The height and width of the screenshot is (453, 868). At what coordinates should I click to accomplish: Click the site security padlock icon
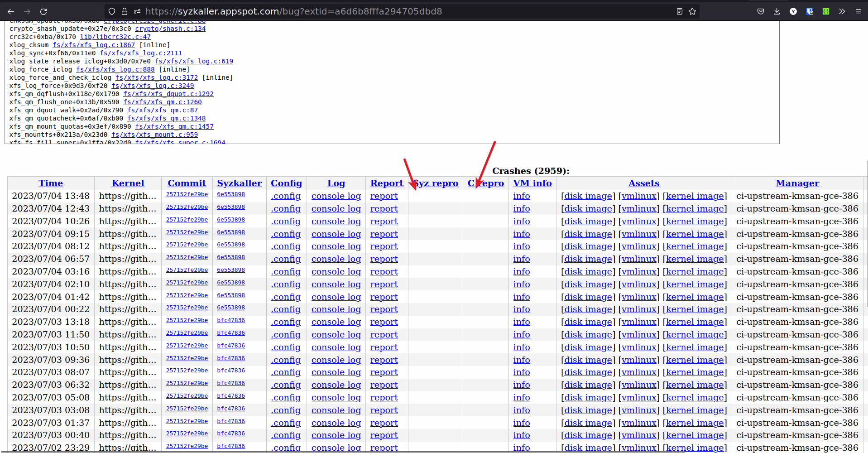click(x=125, y=11)
